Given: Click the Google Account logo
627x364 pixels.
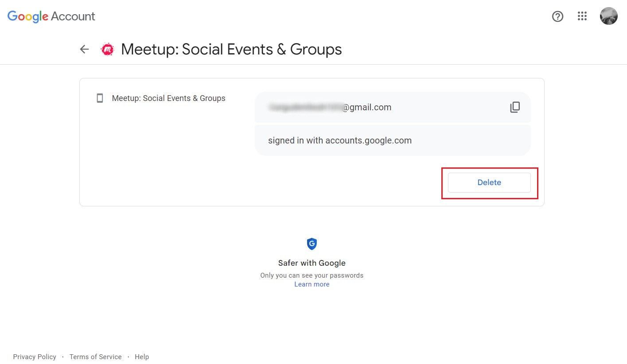Looking at the screenshot, I should coord(51,16).
